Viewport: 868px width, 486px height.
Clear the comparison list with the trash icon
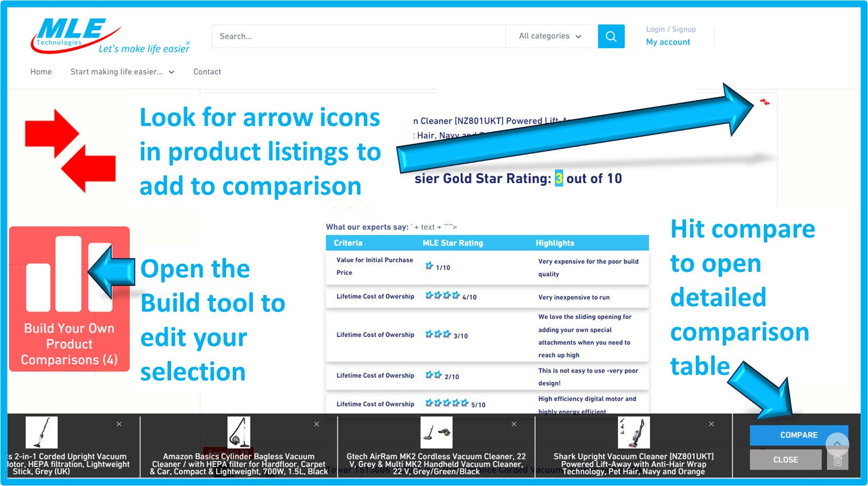(838, 460)
